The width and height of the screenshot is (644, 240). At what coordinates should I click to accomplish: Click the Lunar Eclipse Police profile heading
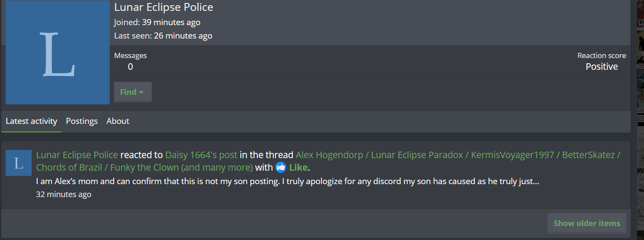tap(164, 7)
